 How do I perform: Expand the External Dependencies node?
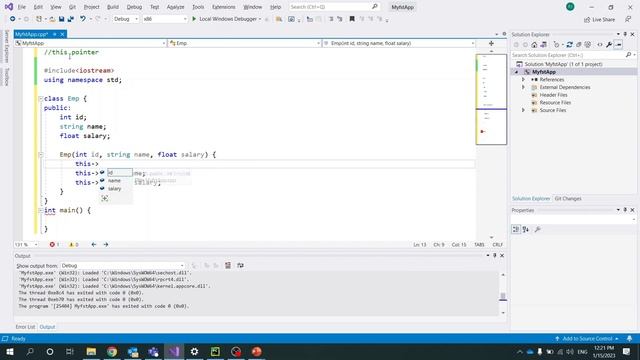pos(523,87)
